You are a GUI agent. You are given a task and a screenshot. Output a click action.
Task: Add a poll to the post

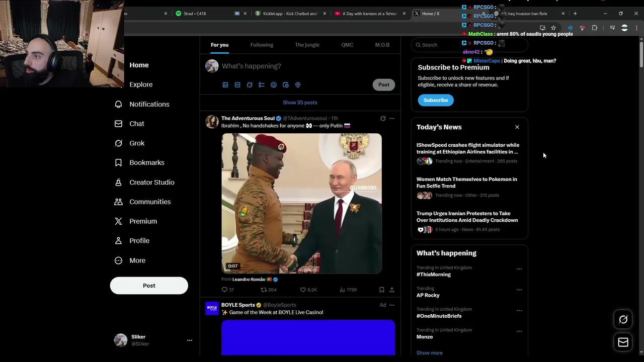pos(262,85)
